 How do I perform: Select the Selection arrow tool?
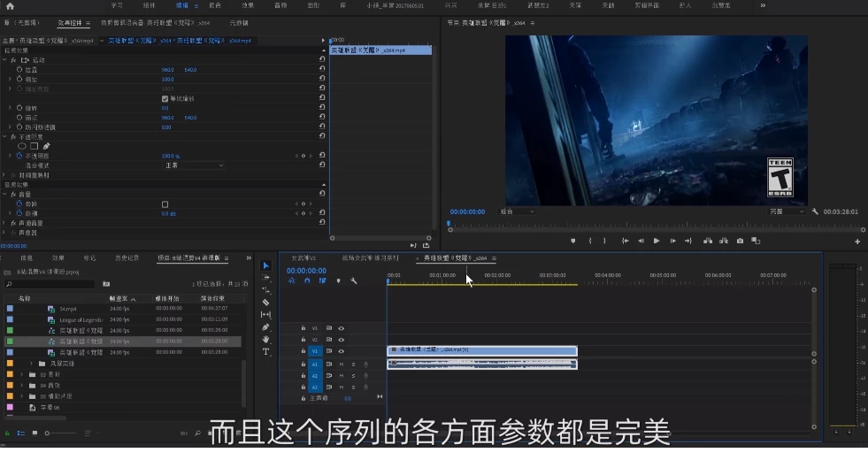point(265,265)
